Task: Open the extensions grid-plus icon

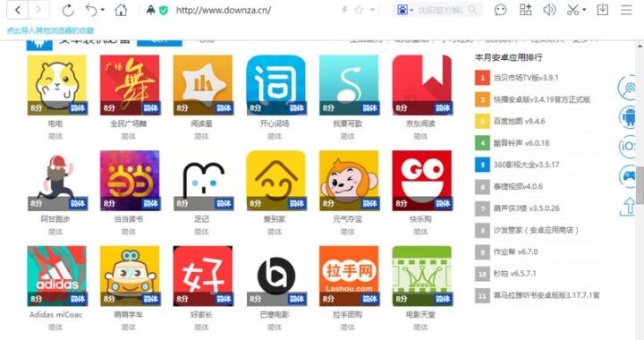Action: (525, 10)
